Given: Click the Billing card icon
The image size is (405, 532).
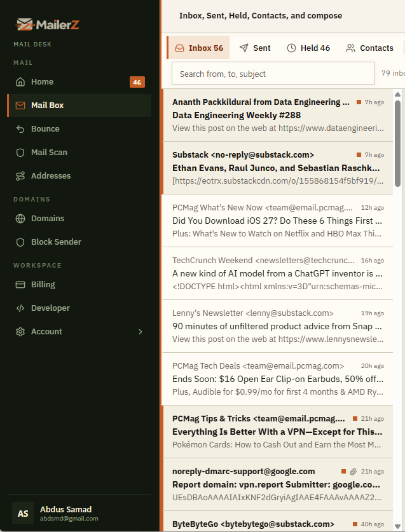Looking at the screenshot, I should [x=20, y=284].
